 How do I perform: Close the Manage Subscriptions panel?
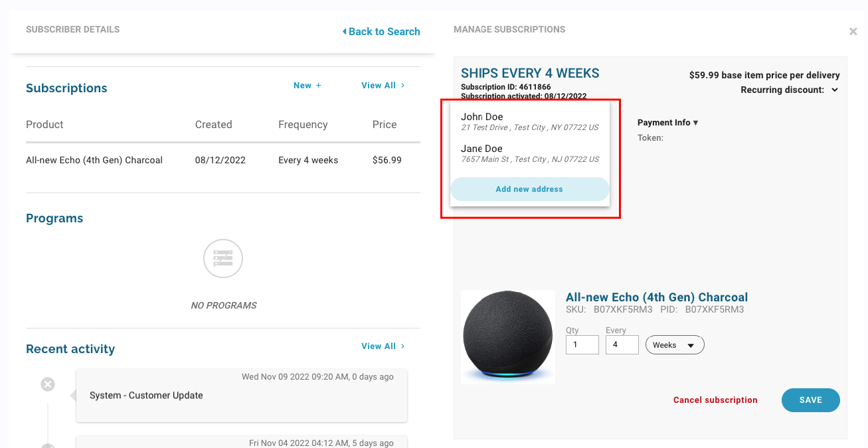click(853, 31)
